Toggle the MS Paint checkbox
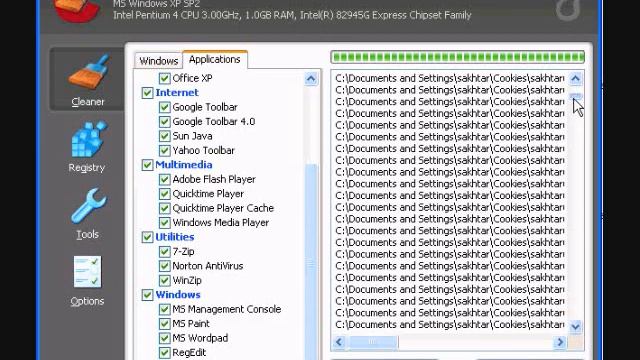 (164, 324)
